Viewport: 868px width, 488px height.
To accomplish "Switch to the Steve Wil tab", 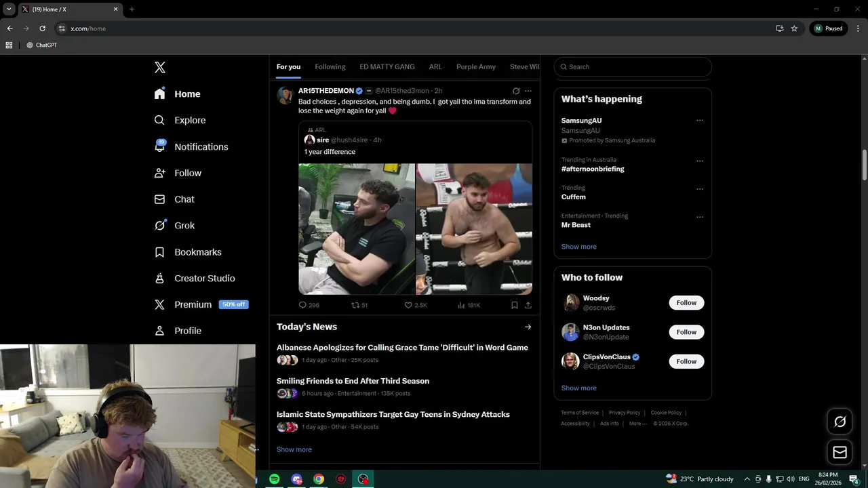I will click(524, 66).
